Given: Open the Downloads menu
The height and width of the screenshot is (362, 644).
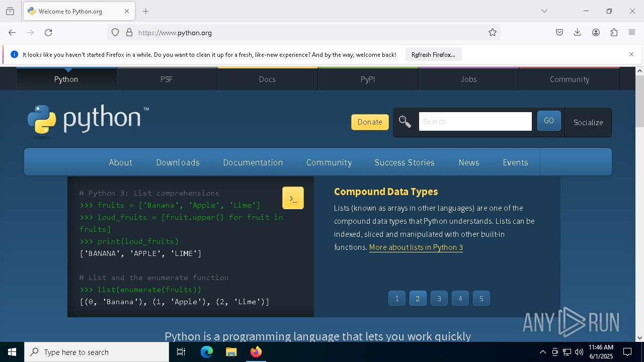Looking at the screenshot, I should 178,162.
